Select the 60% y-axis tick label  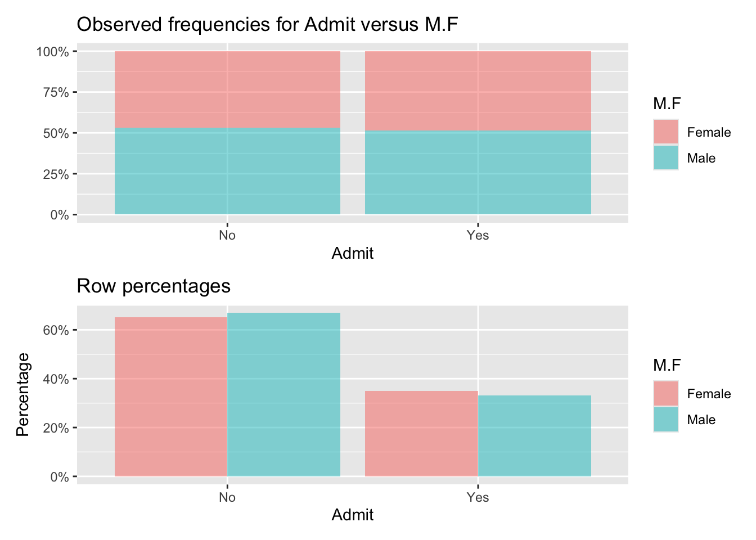(56, 330)
